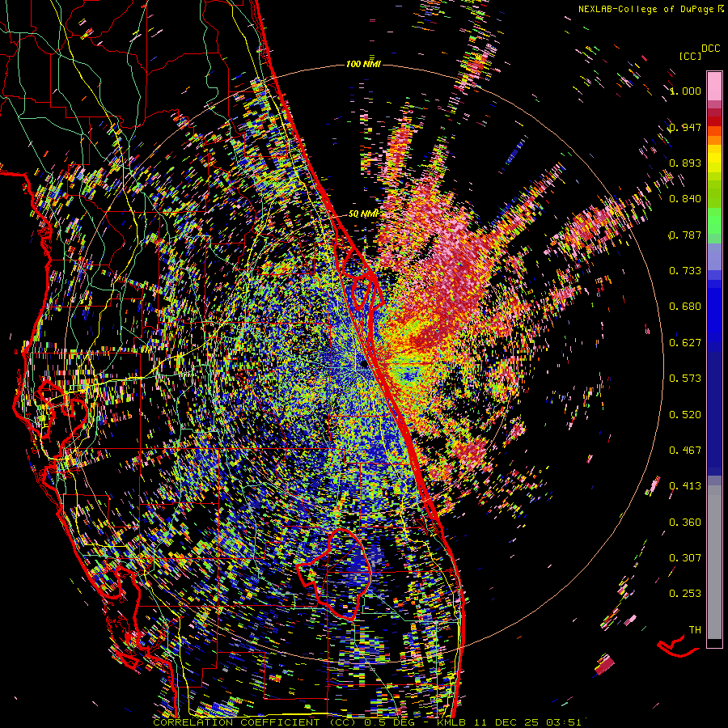
Task: Click the 0.253 scale label
Action: pyautogui.click(x=685, y=594)
